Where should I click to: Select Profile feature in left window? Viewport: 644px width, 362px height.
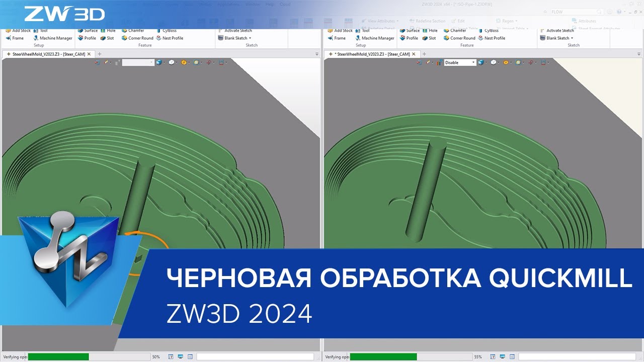tap(87, 38)
